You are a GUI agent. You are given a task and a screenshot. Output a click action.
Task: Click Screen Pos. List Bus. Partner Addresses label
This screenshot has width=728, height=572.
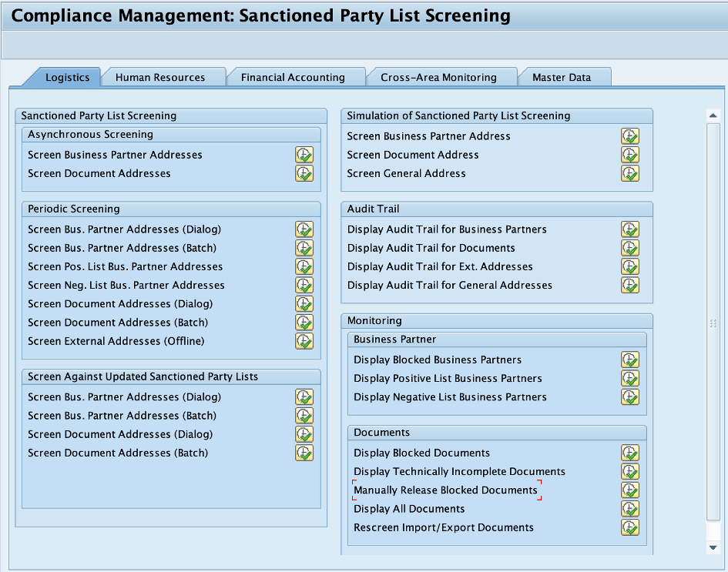[x=126, y=266]
